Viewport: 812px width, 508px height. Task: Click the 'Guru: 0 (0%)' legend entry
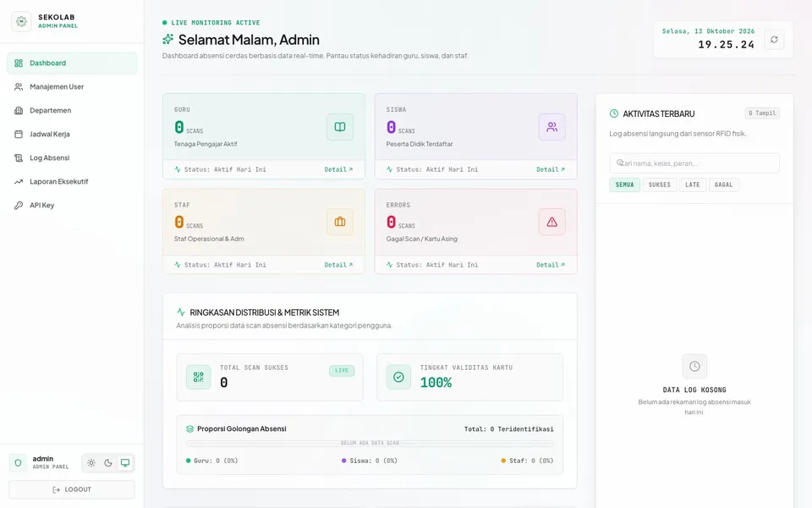(x=211, y=461)
